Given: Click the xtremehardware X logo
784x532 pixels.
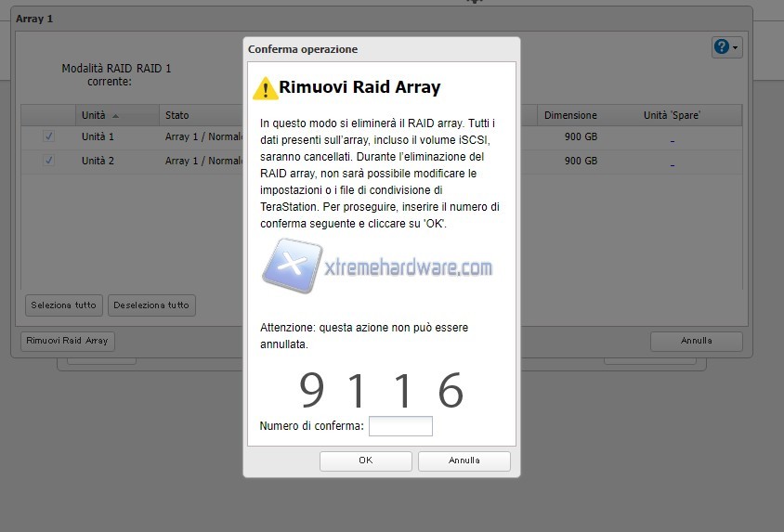Looking at the screenshot, I should 292,266.
